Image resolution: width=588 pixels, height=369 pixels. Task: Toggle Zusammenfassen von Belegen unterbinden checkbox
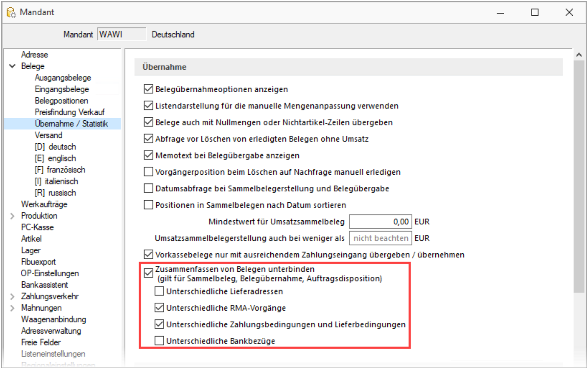pyautogui.click(x=148, y=273)
